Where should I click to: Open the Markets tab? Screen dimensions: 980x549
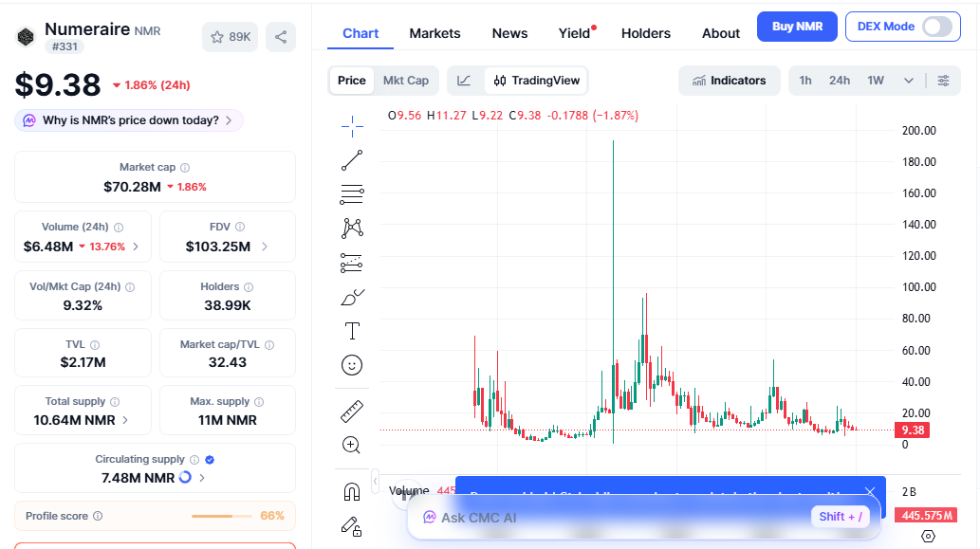point(435,33)
